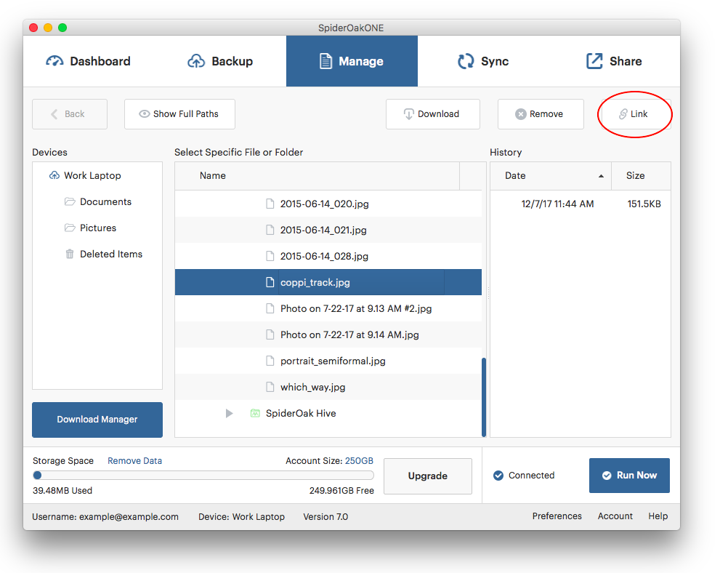Select Deleted Items in Devices

(x=111, y=254)
